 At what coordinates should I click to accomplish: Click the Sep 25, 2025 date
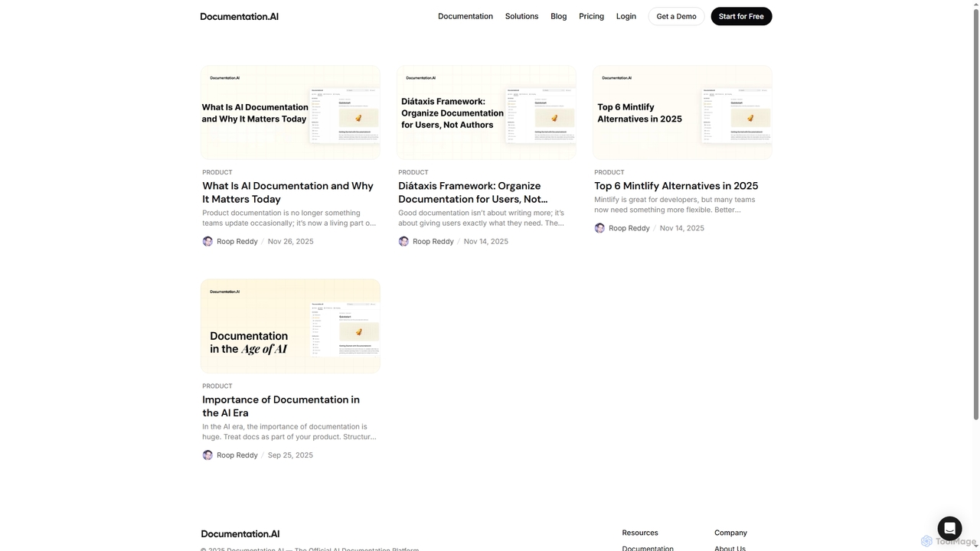point(290,455)
